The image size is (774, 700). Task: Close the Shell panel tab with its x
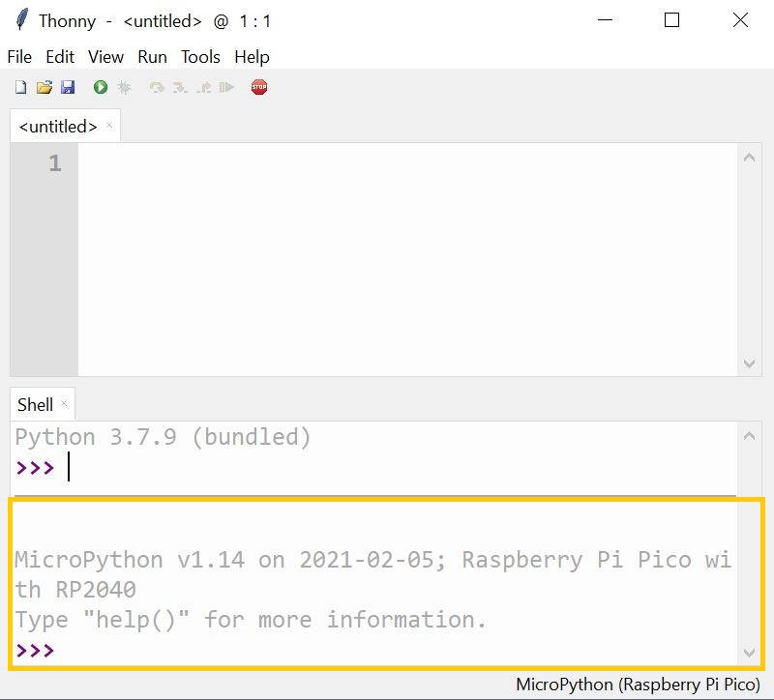click(65, 404)
